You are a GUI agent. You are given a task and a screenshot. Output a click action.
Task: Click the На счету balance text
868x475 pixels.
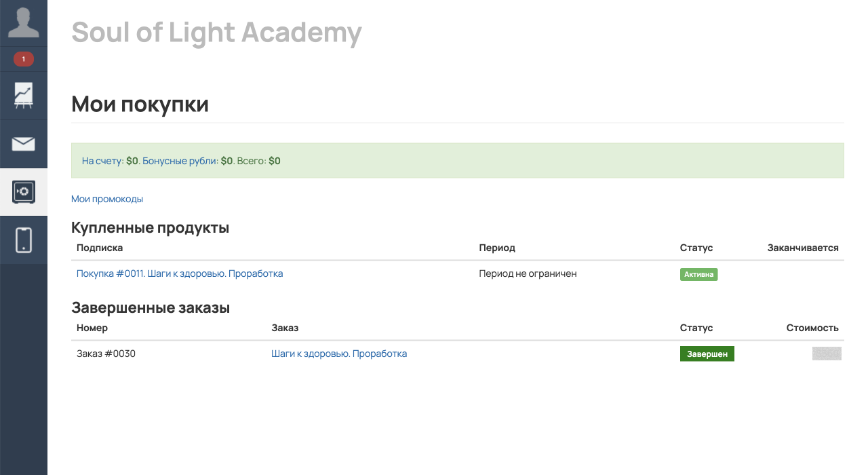pyautogui.click(x=102, y=161)
